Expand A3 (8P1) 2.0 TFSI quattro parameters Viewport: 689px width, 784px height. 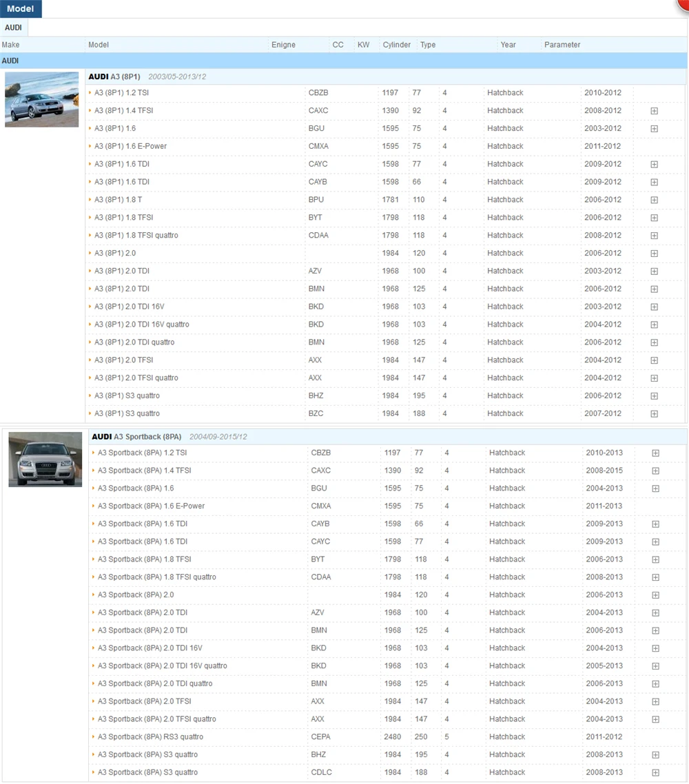654,378
